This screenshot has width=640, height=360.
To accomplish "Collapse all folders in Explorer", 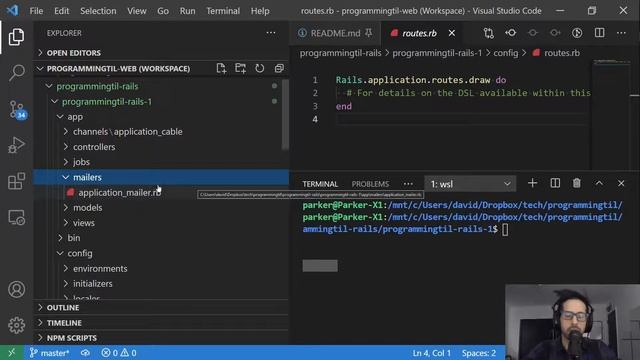I will coord(279,68).
